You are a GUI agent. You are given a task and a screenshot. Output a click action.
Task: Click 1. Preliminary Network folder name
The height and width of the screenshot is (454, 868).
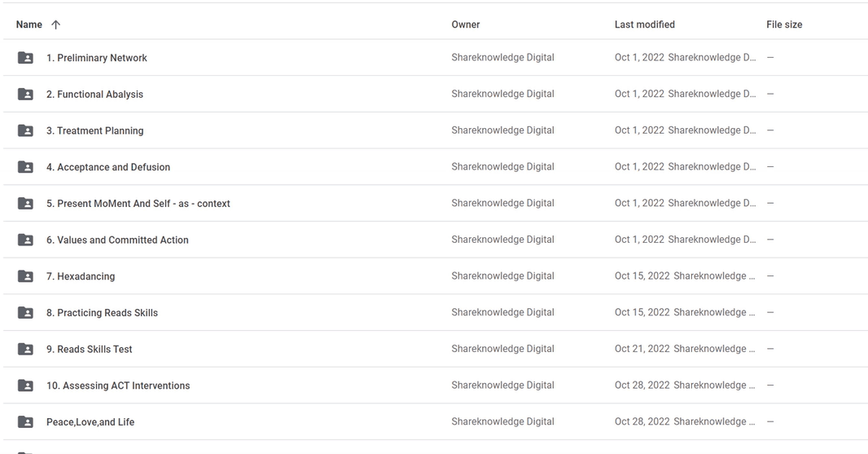coord(96,58)
